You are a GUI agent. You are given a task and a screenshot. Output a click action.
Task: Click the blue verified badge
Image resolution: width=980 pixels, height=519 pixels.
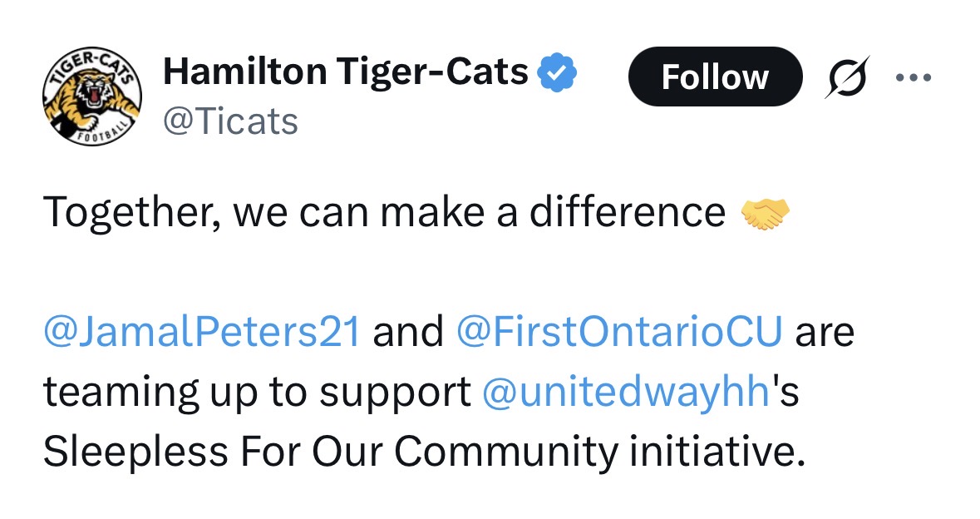coord(558,74)
